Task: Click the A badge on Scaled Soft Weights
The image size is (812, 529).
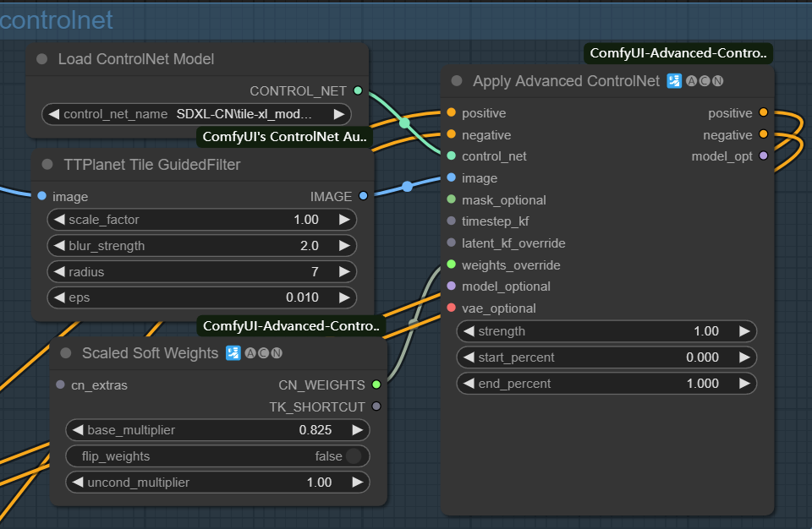Action: (250, 353)
